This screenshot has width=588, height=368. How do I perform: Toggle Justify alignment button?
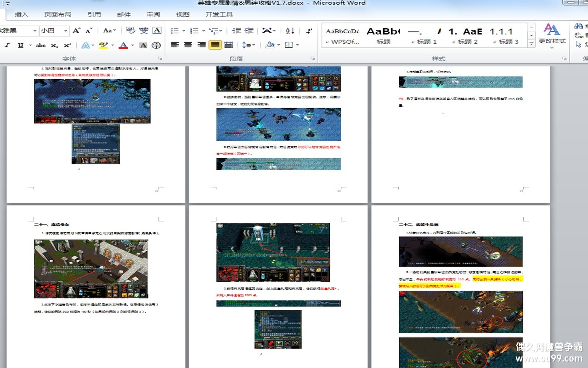coord(215,45)
